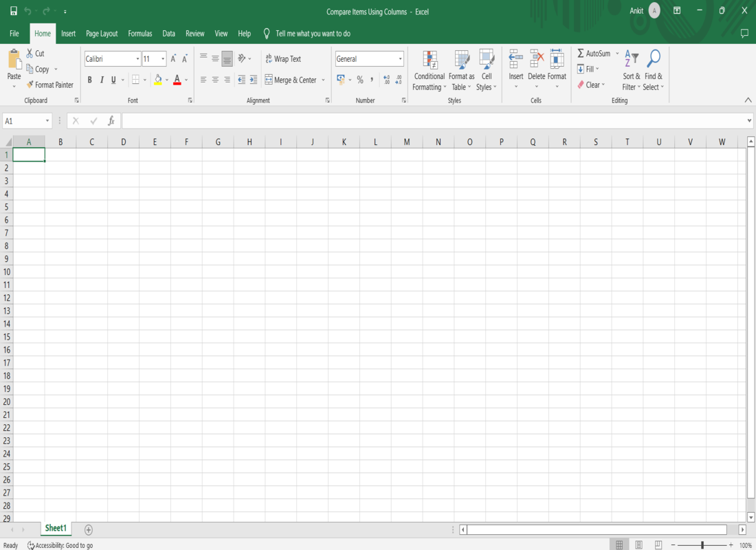Apply Percent Style formatting

coord(359,80)
